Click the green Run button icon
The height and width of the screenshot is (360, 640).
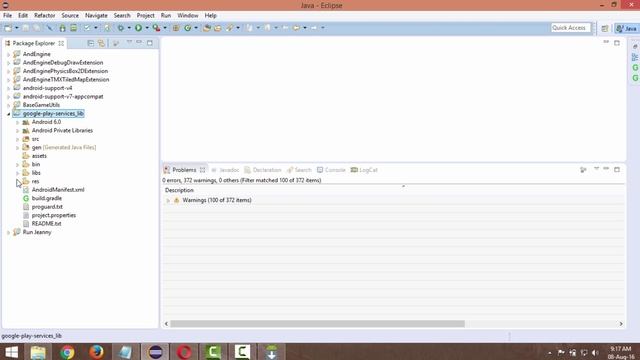pyautogui.click(x=139, y=28)
